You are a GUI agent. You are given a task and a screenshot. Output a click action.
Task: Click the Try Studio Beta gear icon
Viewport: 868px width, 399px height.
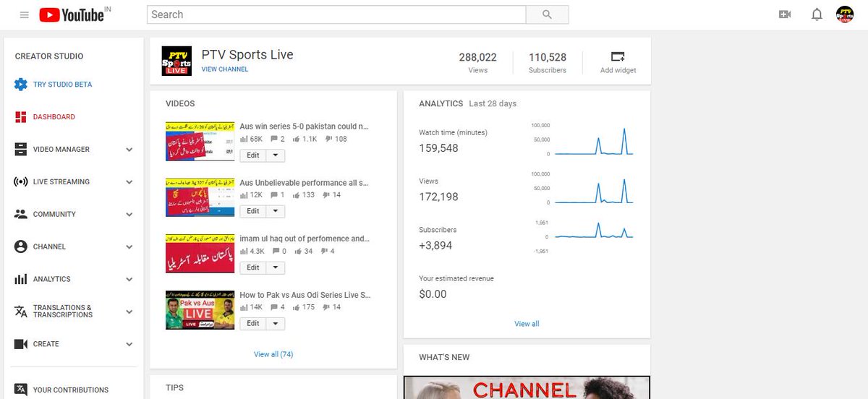(21, 84)
